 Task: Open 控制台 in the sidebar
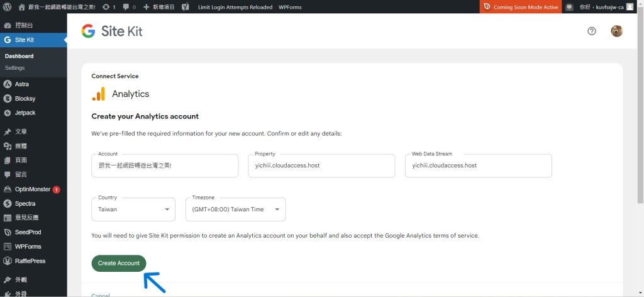pos(24,25)
